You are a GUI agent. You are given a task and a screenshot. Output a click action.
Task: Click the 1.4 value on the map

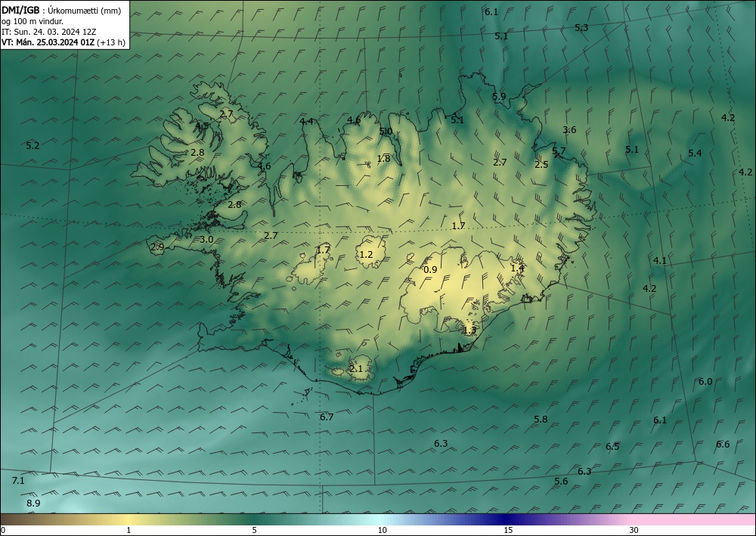coord(517,268)
